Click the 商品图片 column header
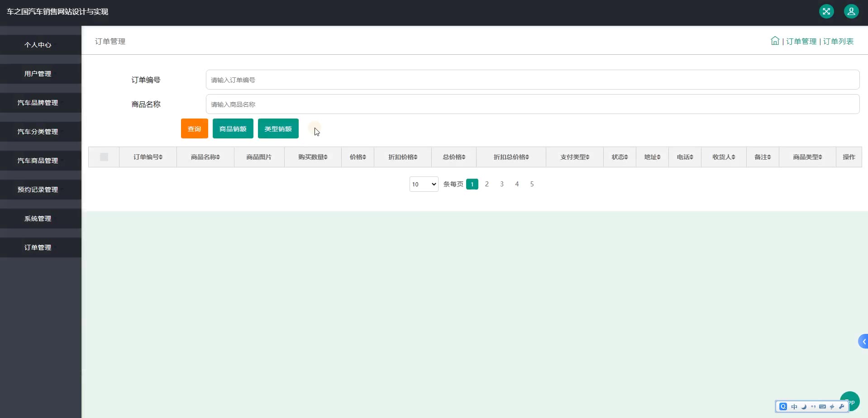Screen dimensions: 868x418 (x=259, y=157)
